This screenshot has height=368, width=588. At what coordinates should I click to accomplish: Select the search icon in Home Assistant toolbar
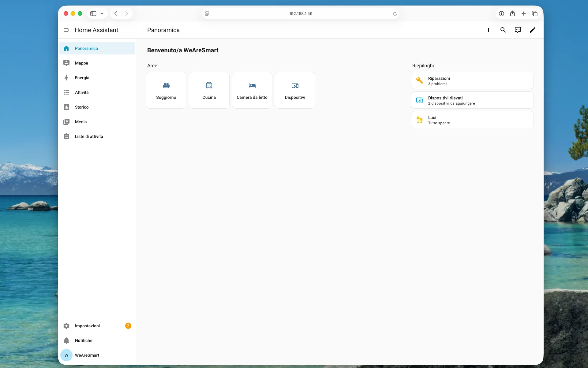(x=503, y=30)
